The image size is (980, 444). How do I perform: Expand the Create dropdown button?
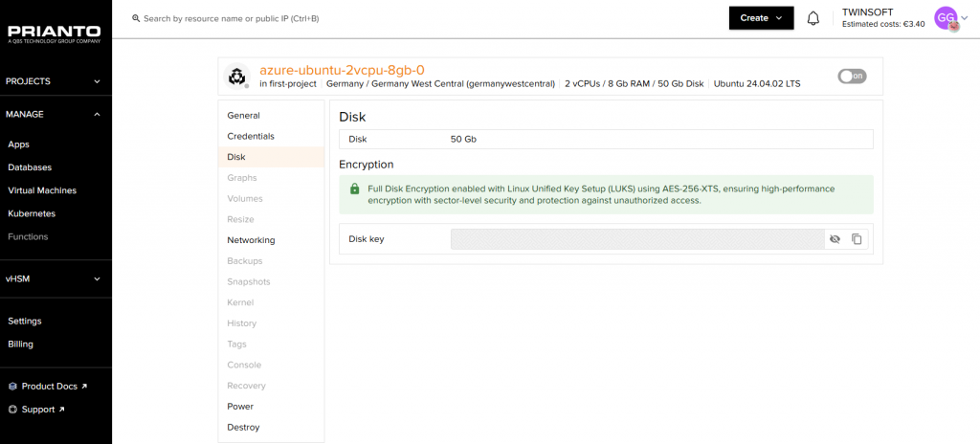[761, 18]
